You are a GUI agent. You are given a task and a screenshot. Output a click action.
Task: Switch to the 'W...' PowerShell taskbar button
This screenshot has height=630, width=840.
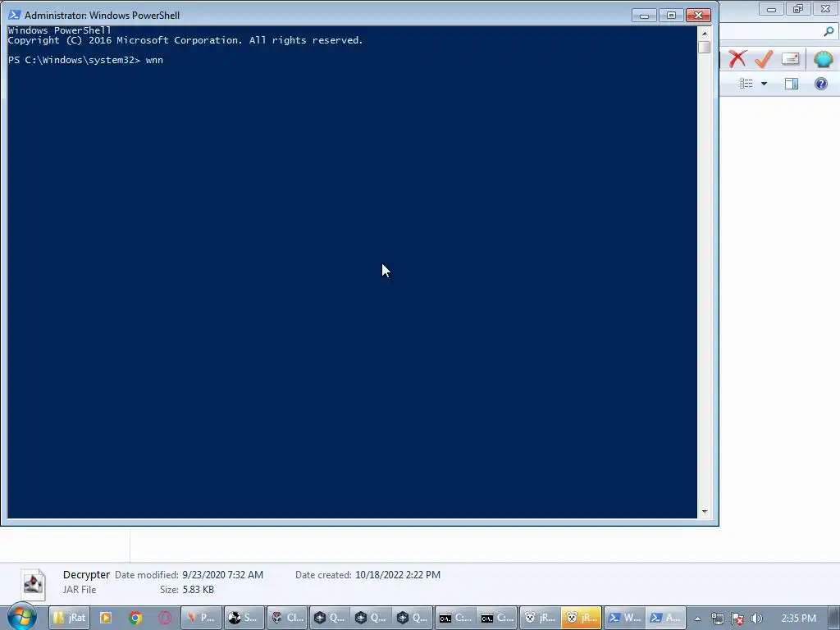tap(624, 618)
